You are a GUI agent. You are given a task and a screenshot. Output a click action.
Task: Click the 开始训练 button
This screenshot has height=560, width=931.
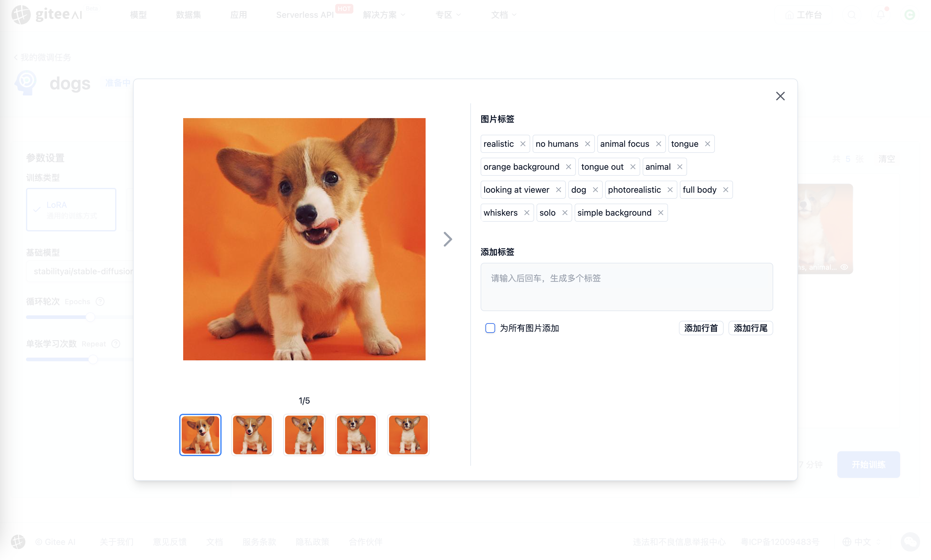868,465
